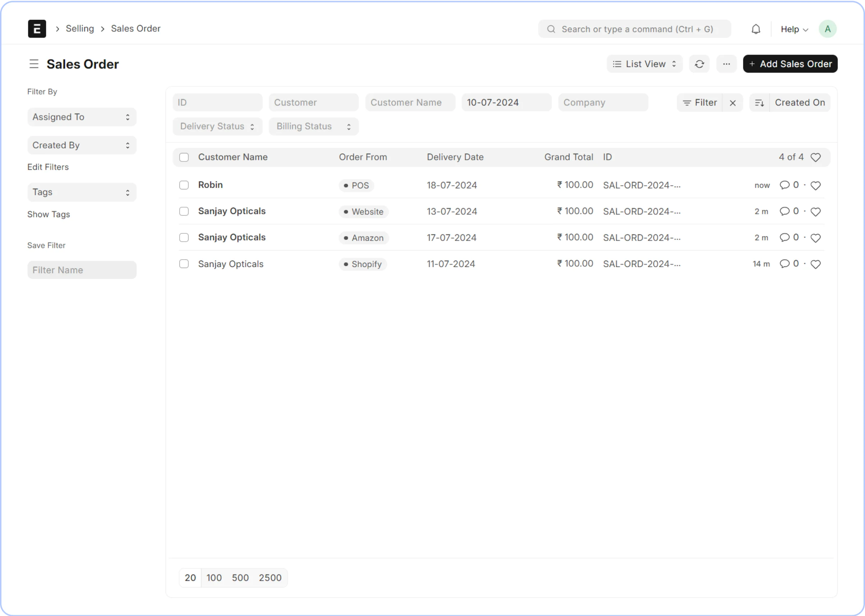This screenshot has height=616, width=865.
Task: Toggle the select-all header checkbox
Action: click(x=184, y=158)
